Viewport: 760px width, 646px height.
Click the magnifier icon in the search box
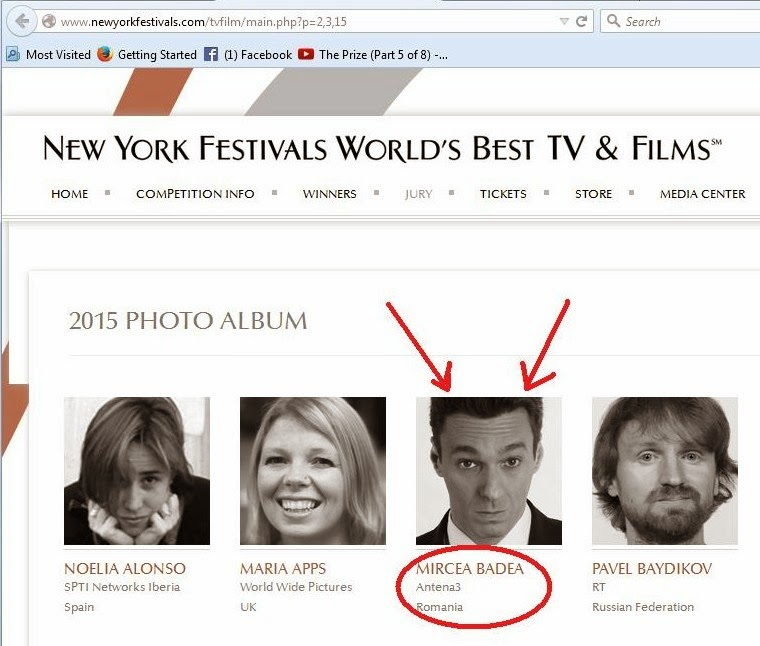(613, 21)
